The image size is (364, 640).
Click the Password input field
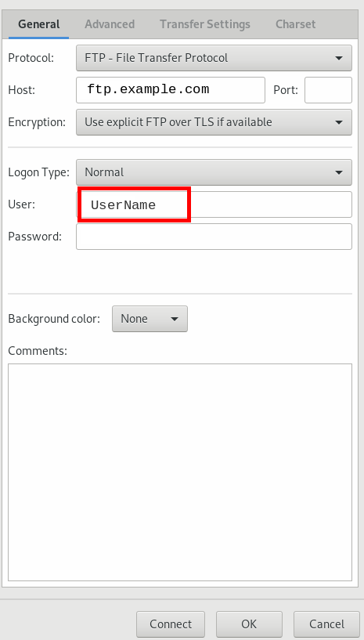tap(214, 237)
